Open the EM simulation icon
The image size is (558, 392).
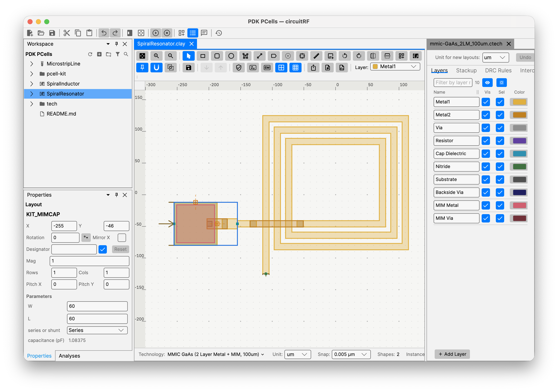point(267,68)
